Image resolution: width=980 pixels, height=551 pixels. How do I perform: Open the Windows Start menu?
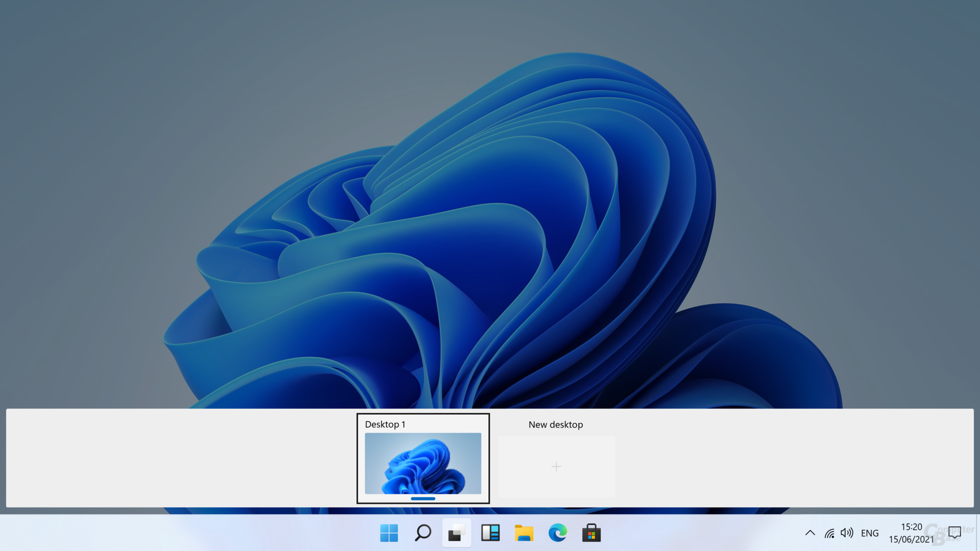(x=389, y=533)
